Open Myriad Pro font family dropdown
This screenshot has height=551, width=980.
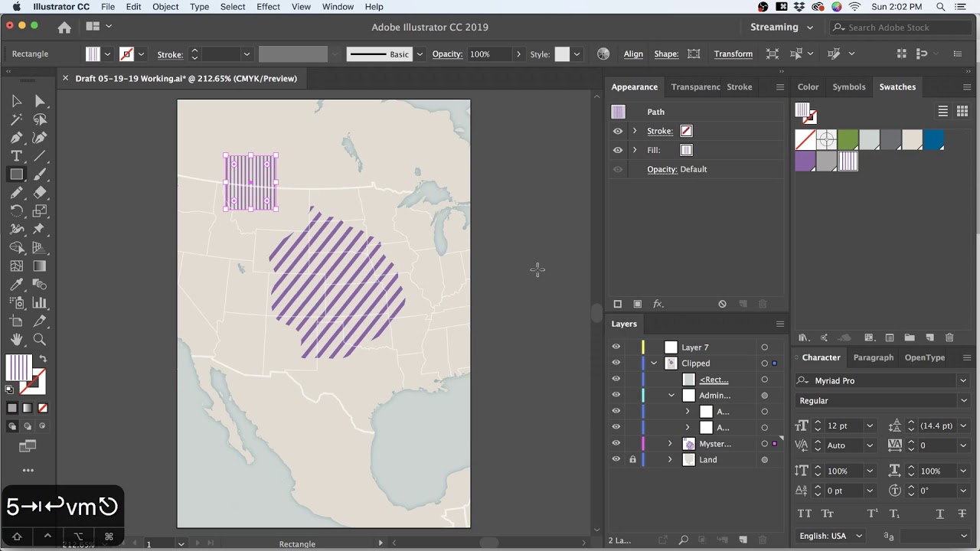[x=963, y=380]
